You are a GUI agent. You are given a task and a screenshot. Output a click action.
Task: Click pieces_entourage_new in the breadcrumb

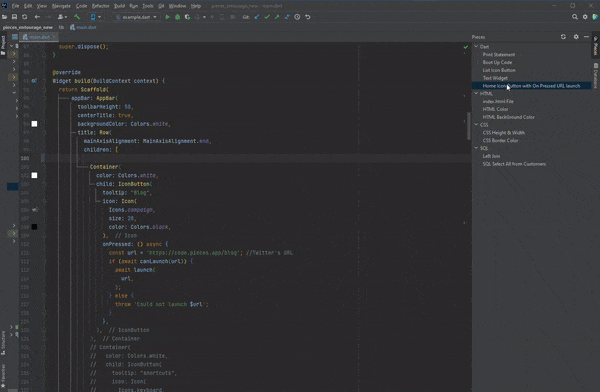pyautogui.click(x=28, y=27)
